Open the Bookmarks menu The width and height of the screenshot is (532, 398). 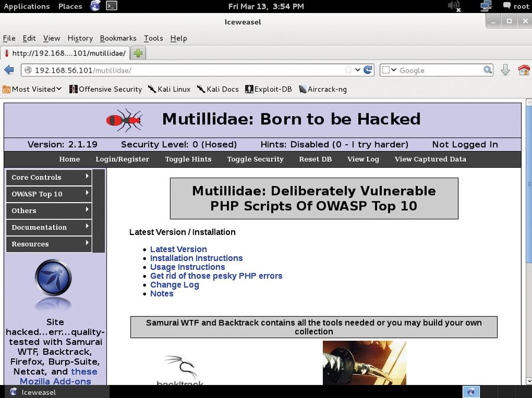coord(118,38)
